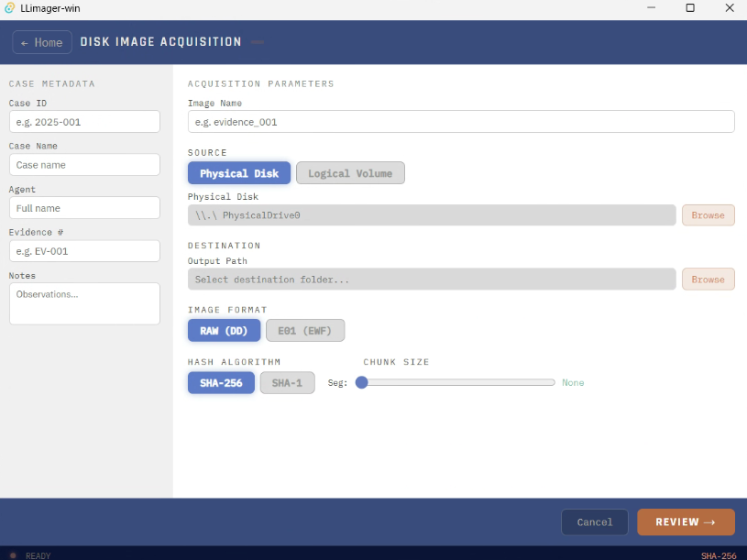Click the None chunk size value
The height and width of the screenshot is (560, 747).
(573, 383)
